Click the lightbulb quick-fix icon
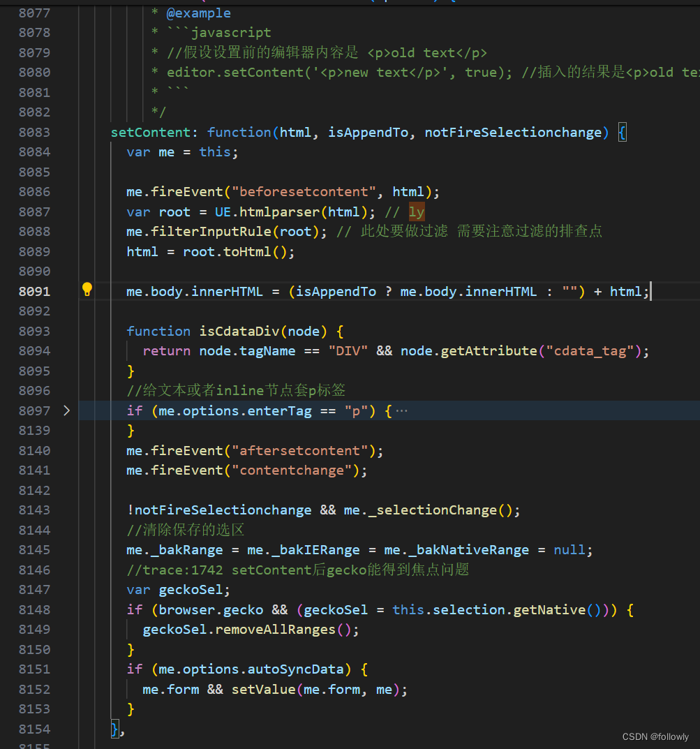Viewport: 700px width, 749px height. [87, 290]
